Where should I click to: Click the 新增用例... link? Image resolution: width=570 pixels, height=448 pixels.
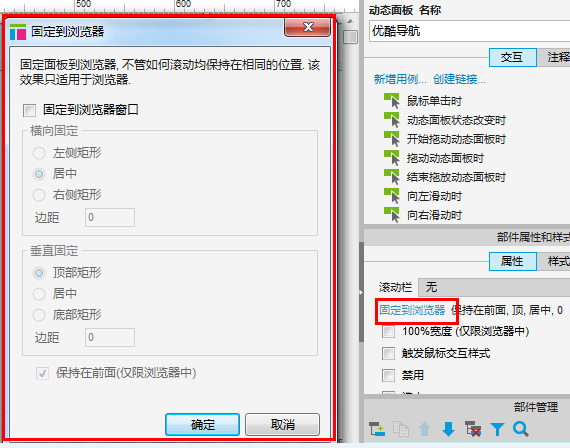click(400, 79)
